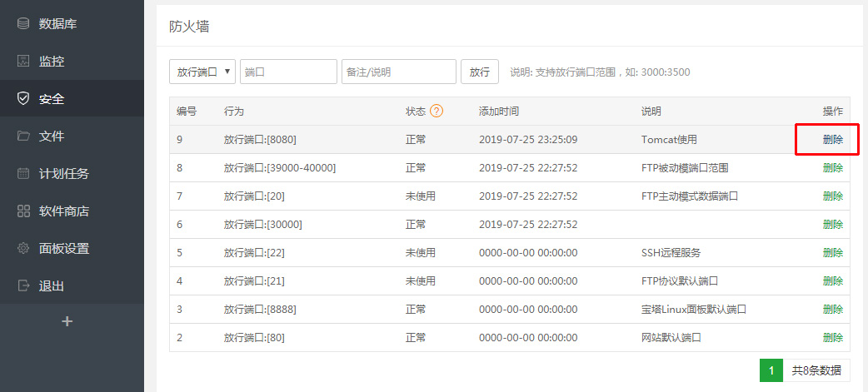Select page 1 in pagination

click(771, 370)
